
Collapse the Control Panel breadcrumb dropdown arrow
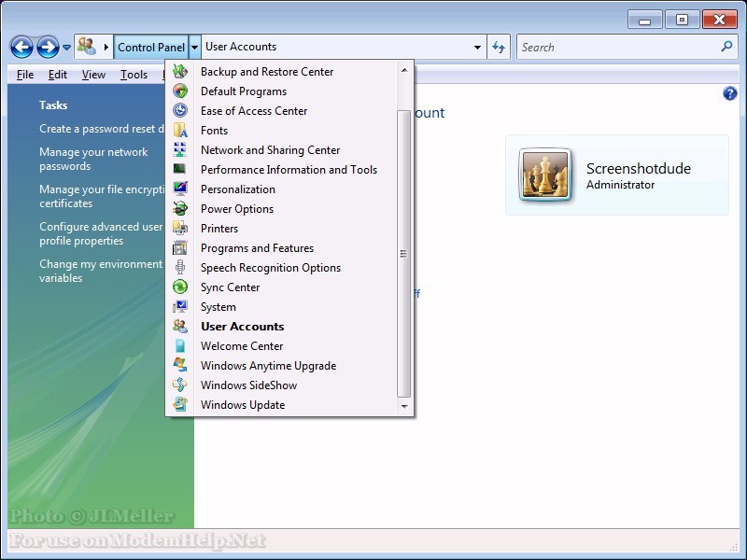point(194,47)
